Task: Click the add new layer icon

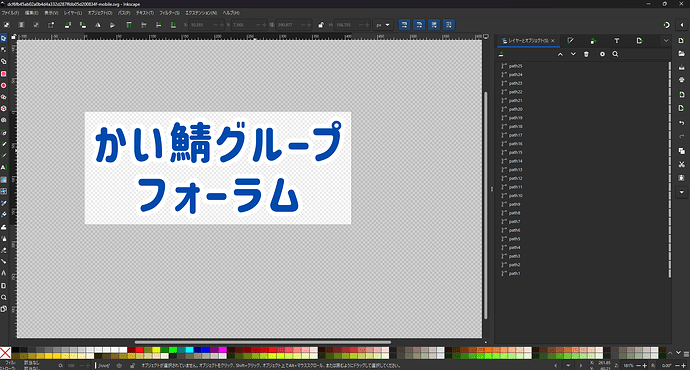Action: coord(501,54)
